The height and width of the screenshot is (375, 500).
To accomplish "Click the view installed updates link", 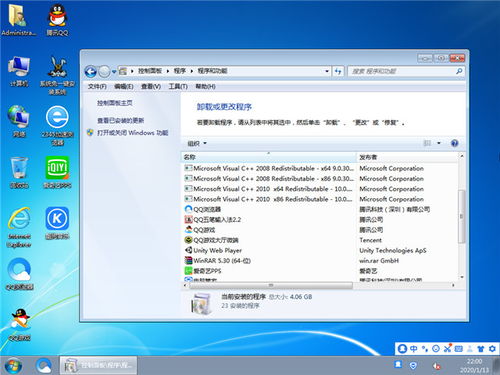I will click(x=120, y=120).
